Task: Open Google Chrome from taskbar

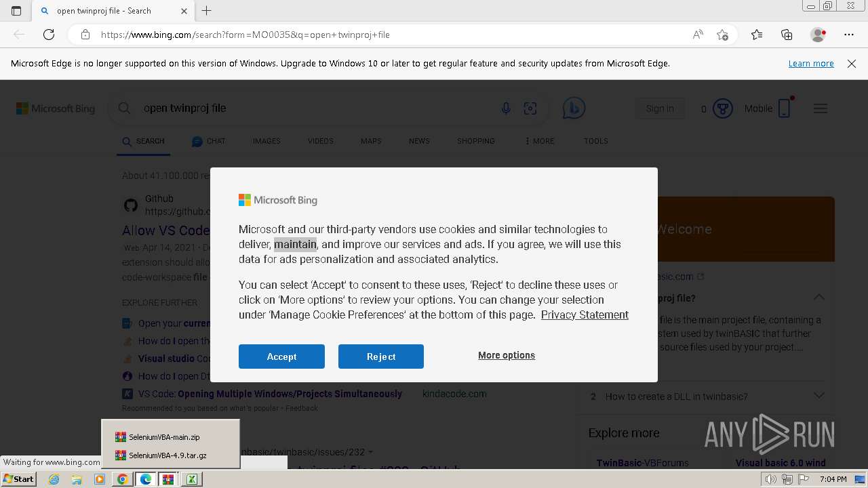Action: point(122,479)
